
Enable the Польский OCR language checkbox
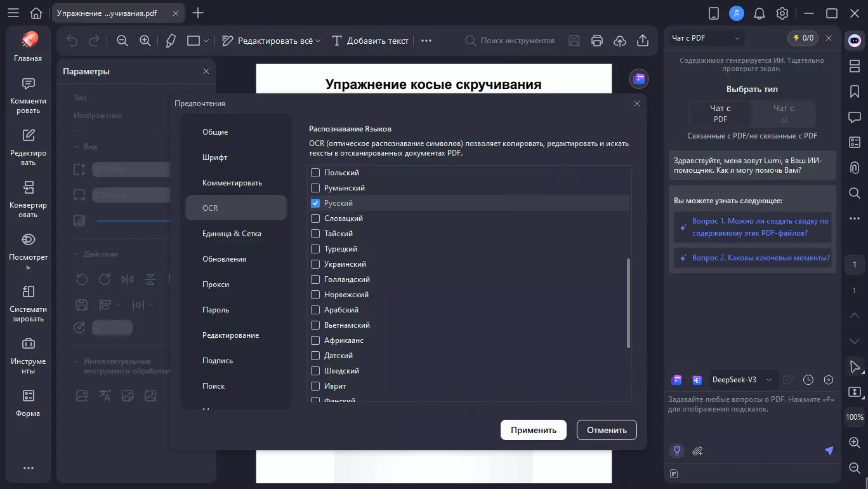coord(315,172)
